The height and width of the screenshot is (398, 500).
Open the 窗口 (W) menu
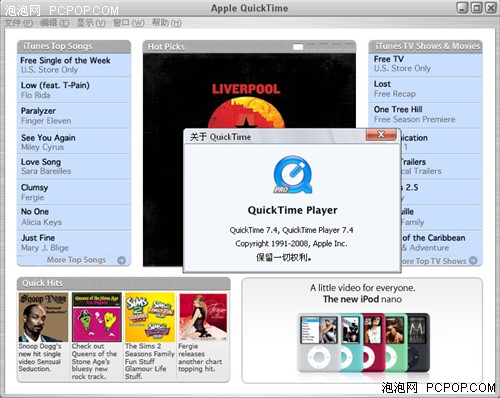[x=128, y=23]
